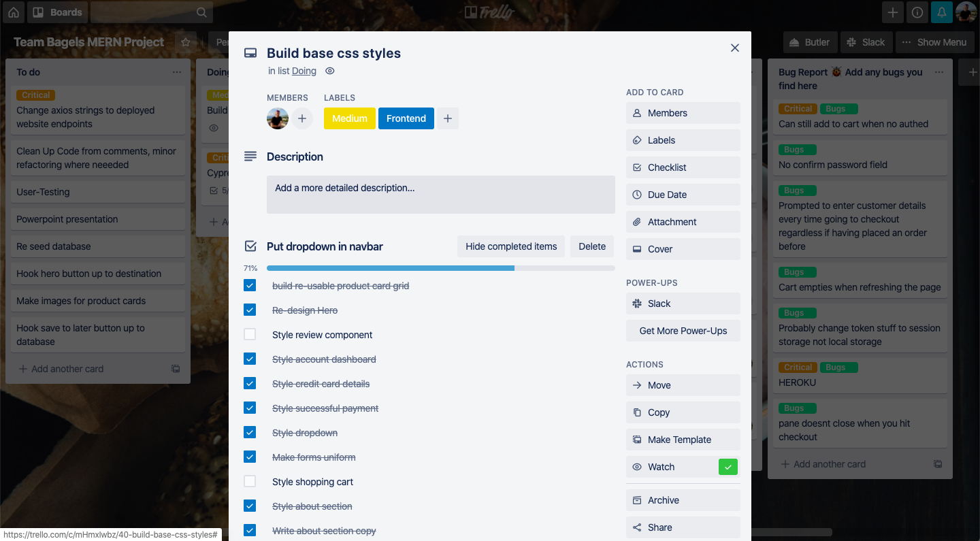
Task: Open Re seed database card
Action: click(x=98, y=246)
